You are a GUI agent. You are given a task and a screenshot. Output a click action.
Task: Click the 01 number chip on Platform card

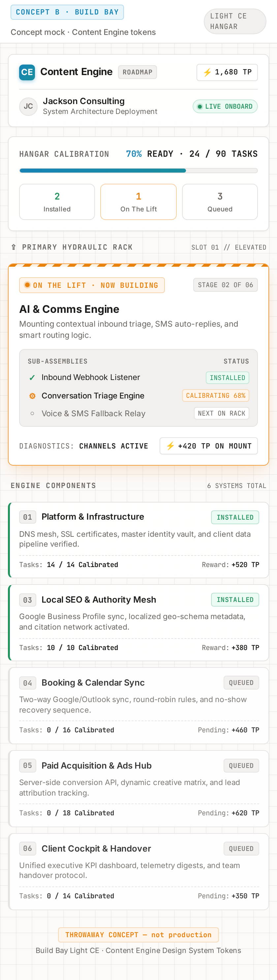click(28, 517)
